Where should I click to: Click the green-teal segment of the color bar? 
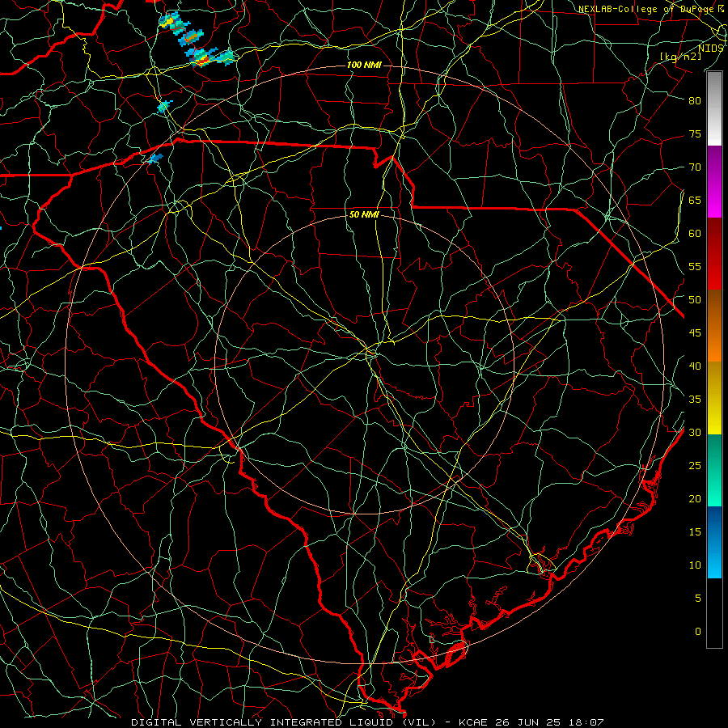(x=714, y=470)
